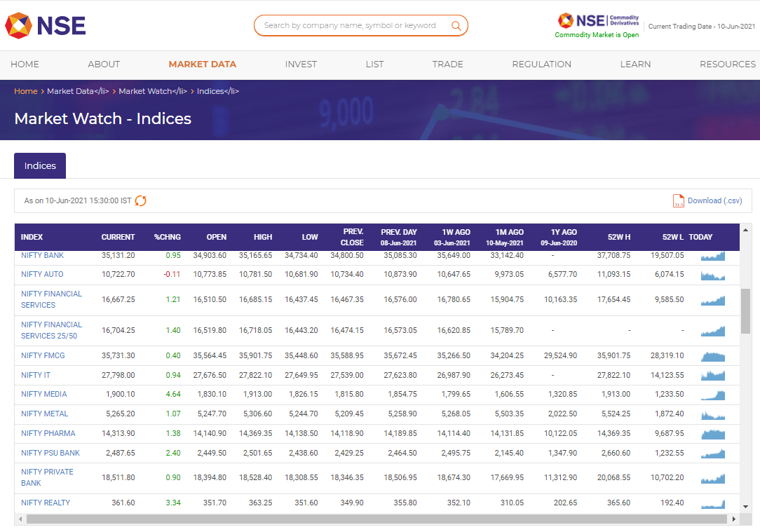Open the RESOURCES dropdown menu
Screen dimensions: 760x532
pyautogui.click(x=727, y=64)
